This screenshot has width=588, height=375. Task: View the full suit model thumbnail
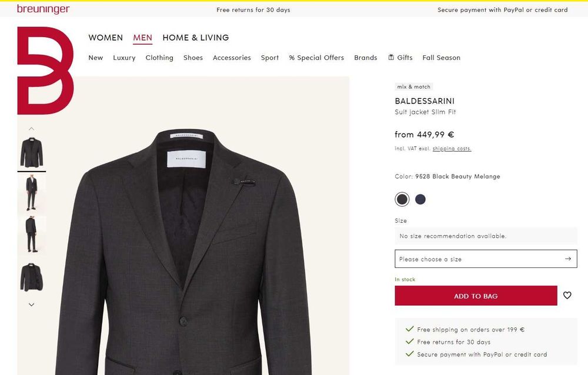pyautogui.click(x=32, y=193)
